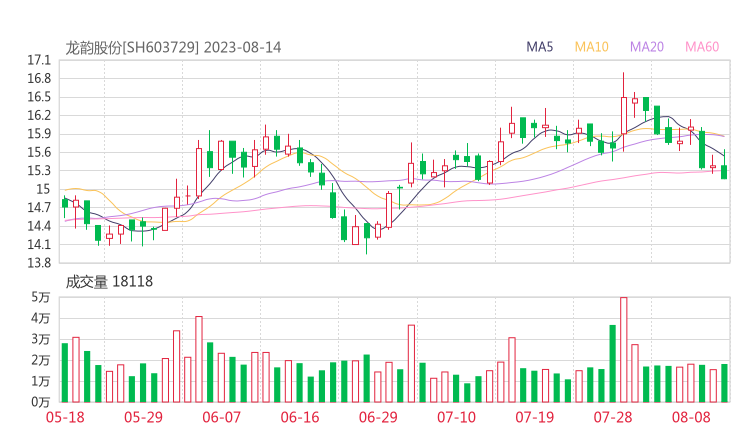Click the 4万 volume axis label

tap(41, 319)
